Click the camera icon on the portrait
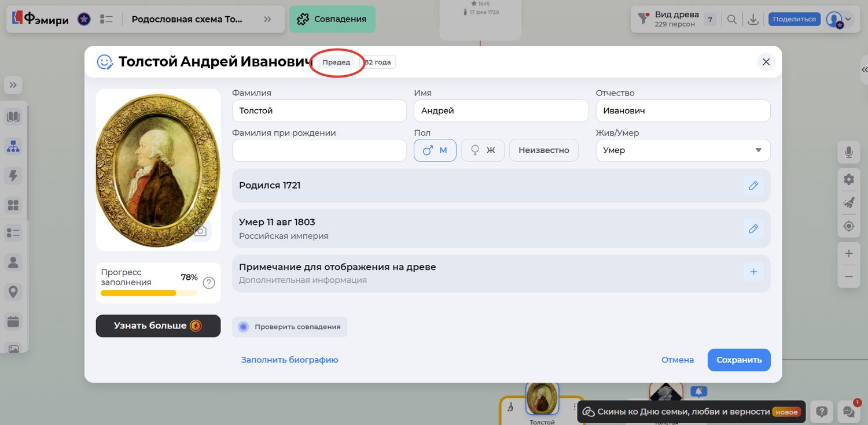 pos(200,231)
